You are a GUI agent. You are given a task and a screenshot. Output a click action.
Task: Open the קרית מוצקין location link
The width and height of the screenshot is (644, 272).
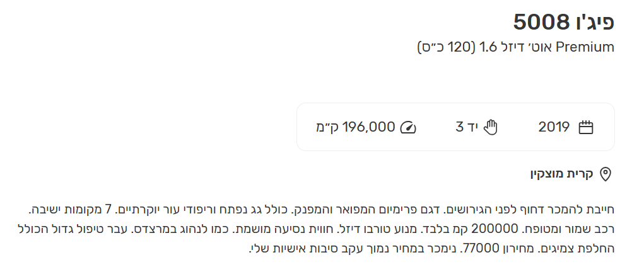(x=561, y=174)
